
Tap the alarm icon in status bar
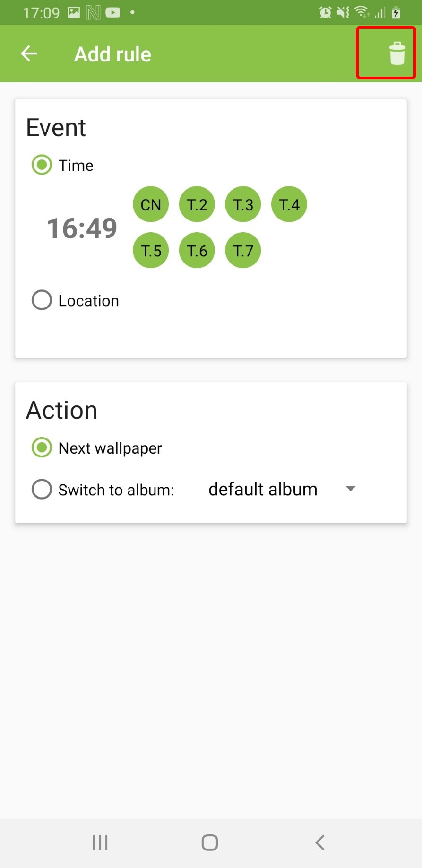(325, 12)
